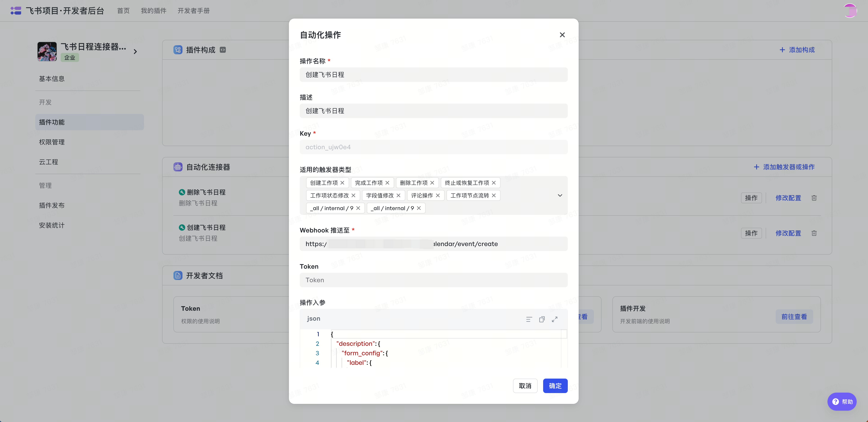Viewport: 868px width, 422px height.
Task: Click 修改配置 for 删除飞书日程
Action: [x=788, y=198]
